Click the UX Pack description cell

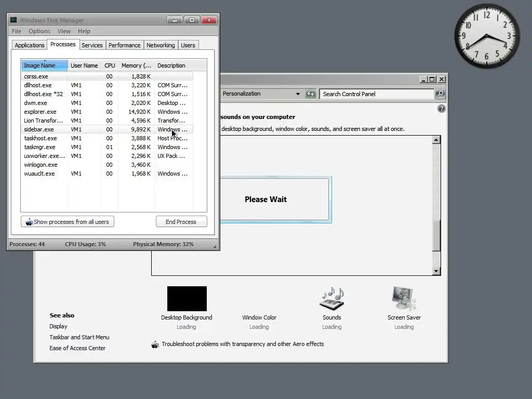click(x=171, y=156)
